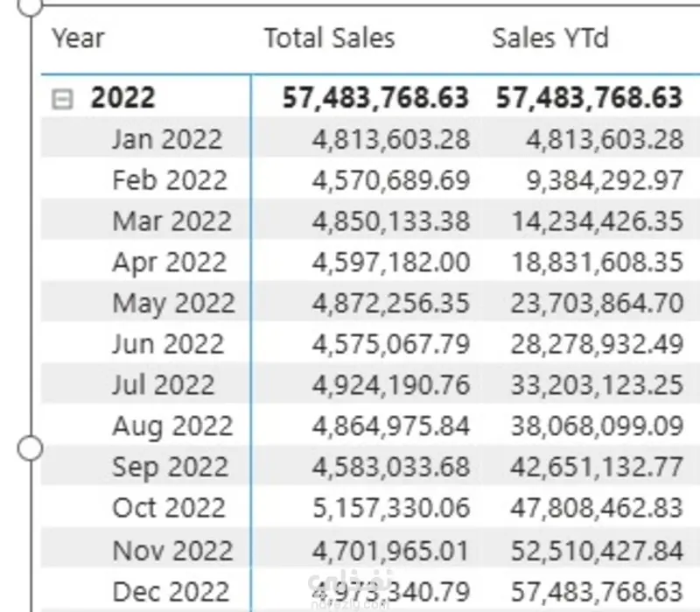Select the Sep 2022 row label
The image size is (700, 612).
[x=170, y=468]
